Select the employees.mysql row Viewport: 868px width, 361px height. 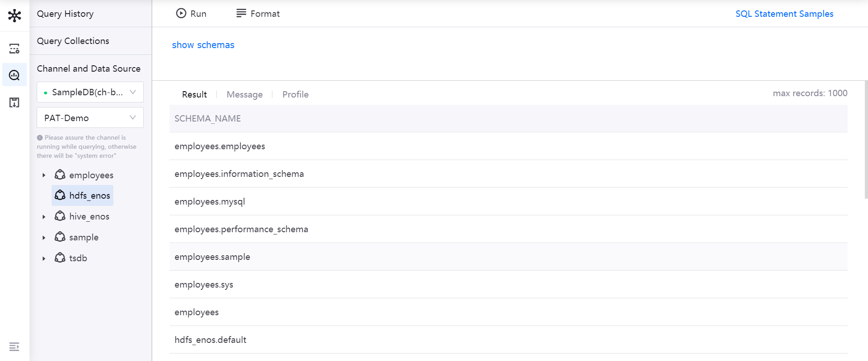coord(509,201)
